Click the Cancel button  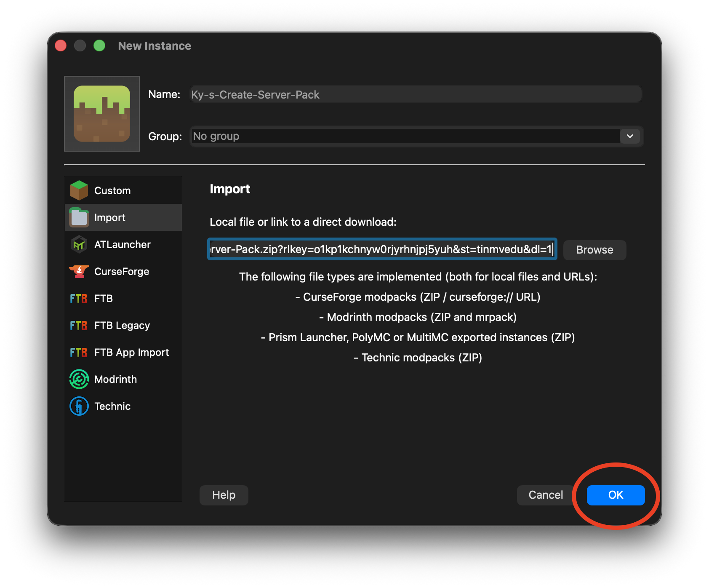(x=545, y=495)
